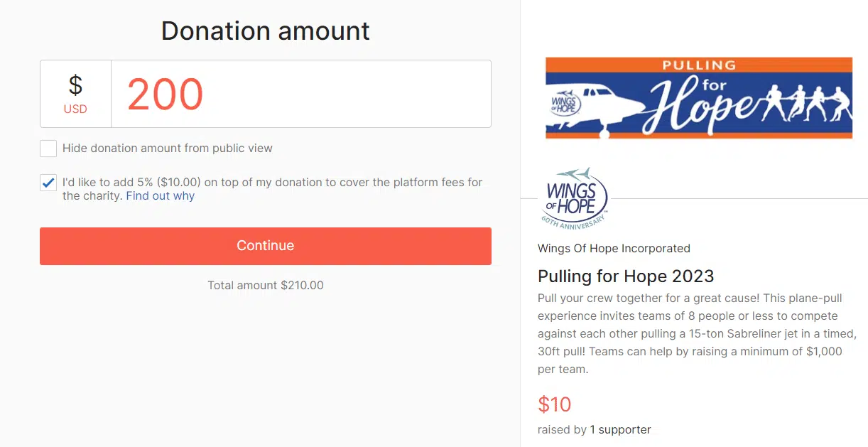Open the Find out why link
This screenshot has width=868, height=447.
(x=161, y=195)
